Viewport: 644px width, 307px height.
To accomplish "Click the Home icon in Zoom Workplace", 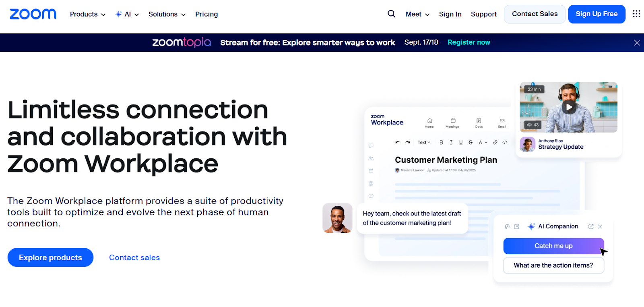I will coord(429,123).
